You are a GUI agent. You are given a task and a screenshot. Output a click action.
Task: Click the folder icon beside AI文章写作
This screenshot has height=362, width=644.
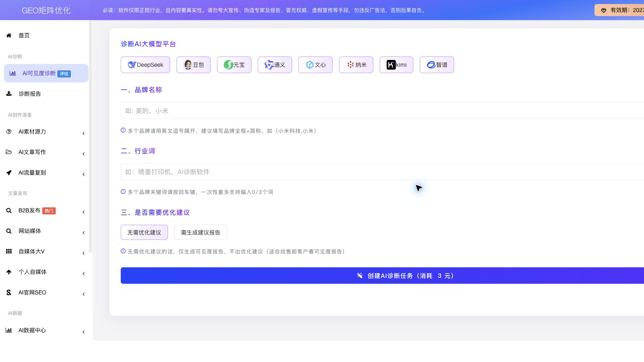click(9, 152)
